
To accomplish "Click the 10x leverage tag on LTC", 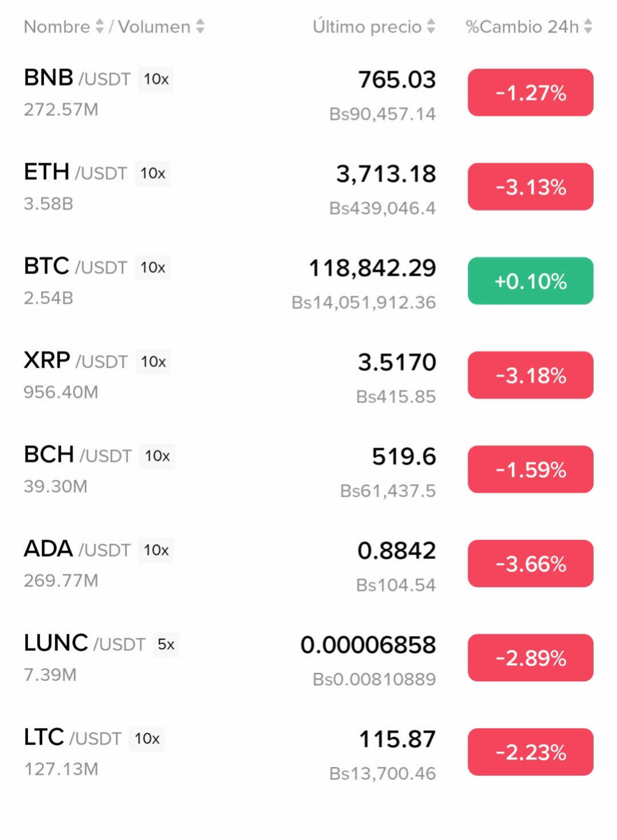I will click(x=147, y=738).
